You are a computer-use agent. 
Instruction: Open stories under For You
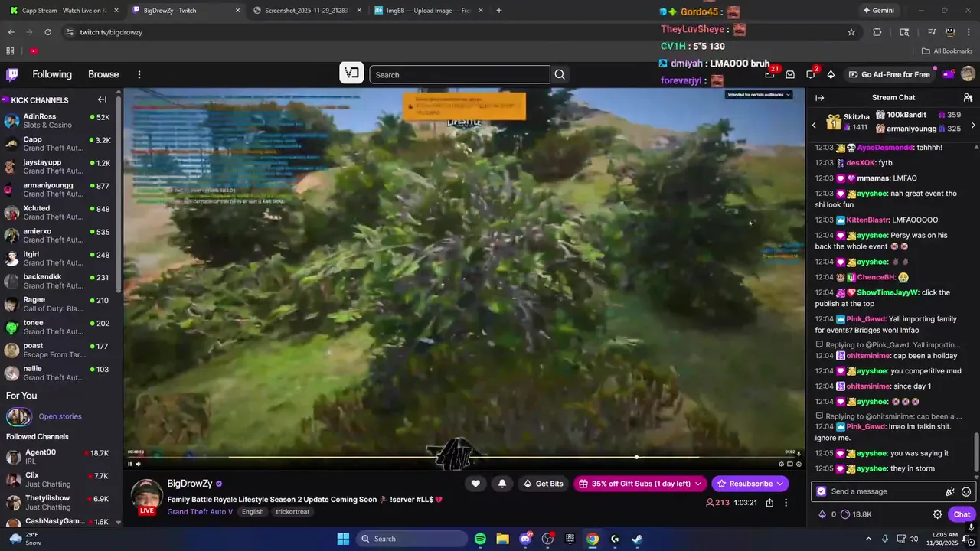[x=60, y=416]
